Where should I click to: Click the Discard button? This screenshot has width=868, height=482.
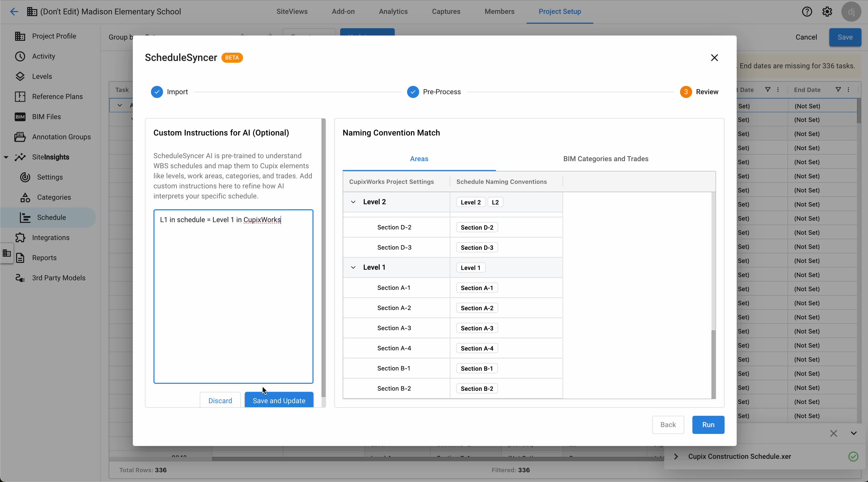point(220,400)
